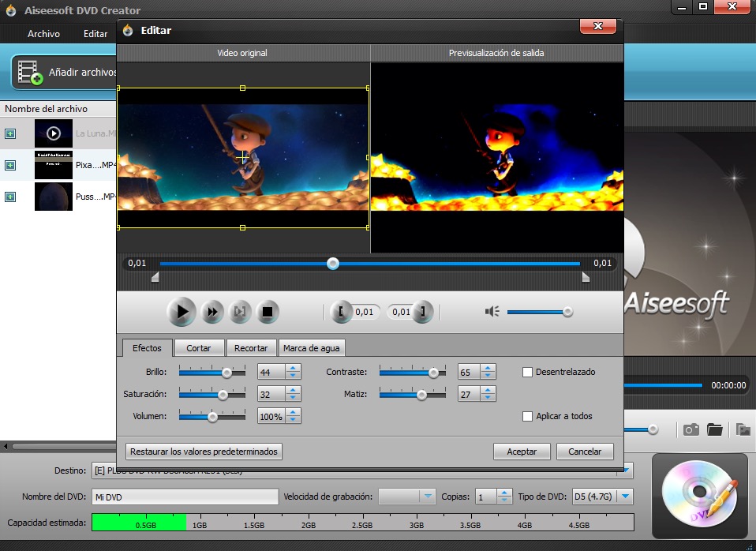This screenshot has height=551, width=756.
Task: Switch to the Cortar tab
Action: click(x=199, y=348)
